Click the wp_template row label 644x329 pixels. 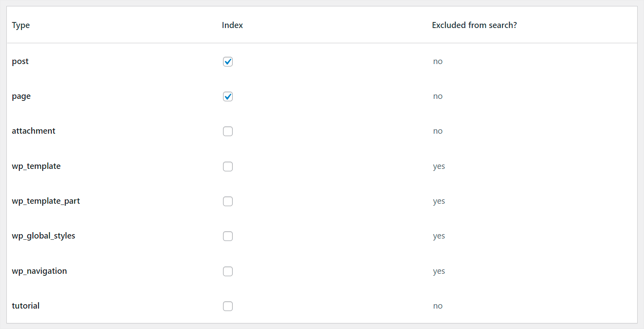tap(36, 166)
